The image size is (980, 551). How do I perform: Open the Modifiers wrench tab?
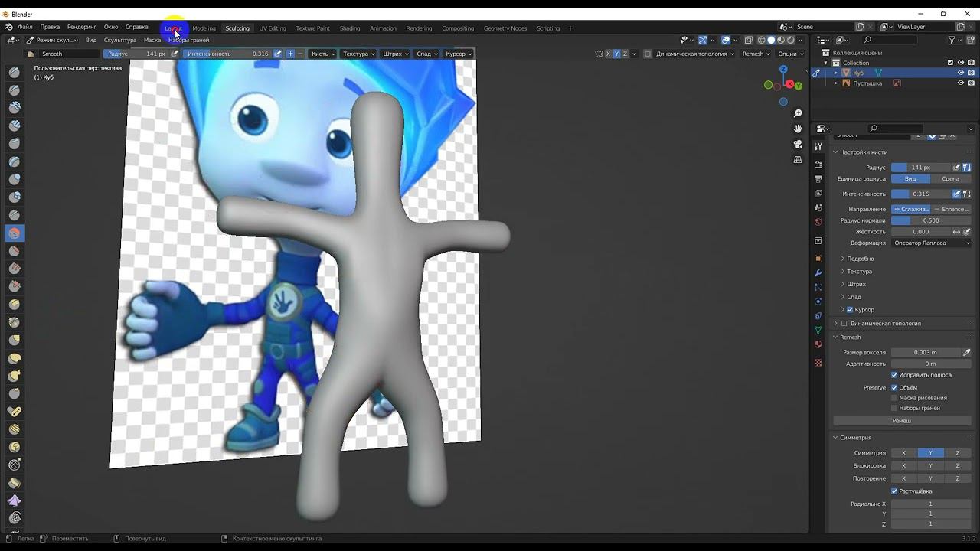coord(818,273)
